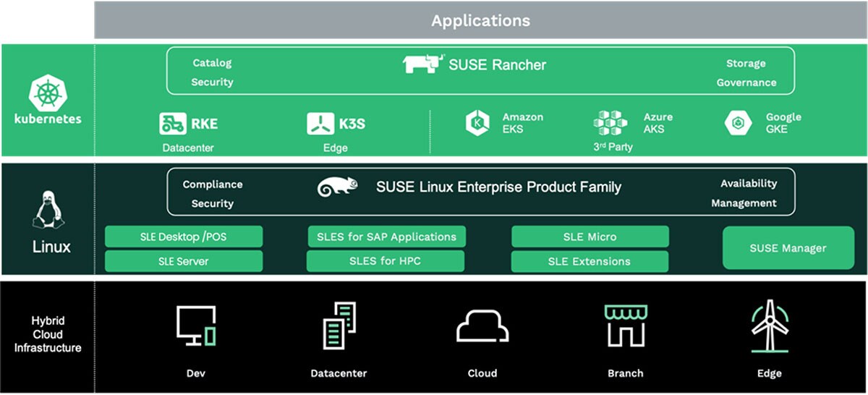Click the Google GKE hexagon icon
Image resolution: width=868 pixels, height=395 pixels.
[x=738, y=123]
